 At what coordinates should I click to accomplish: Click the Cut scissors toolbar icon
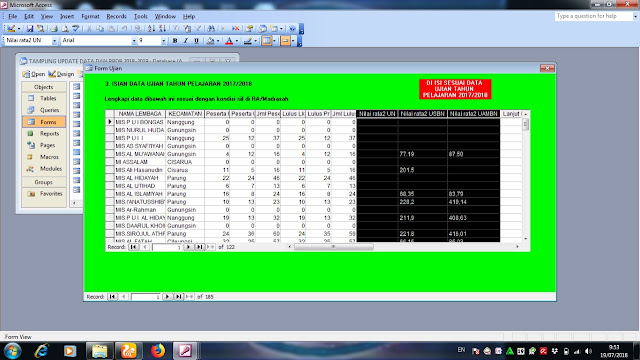pos(89,29)
